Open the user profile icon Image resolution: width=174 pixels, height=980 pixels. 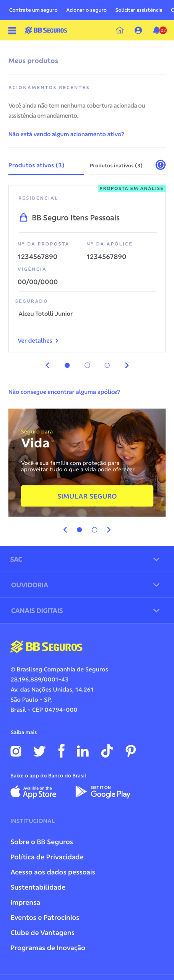click(x=138, y=30)
